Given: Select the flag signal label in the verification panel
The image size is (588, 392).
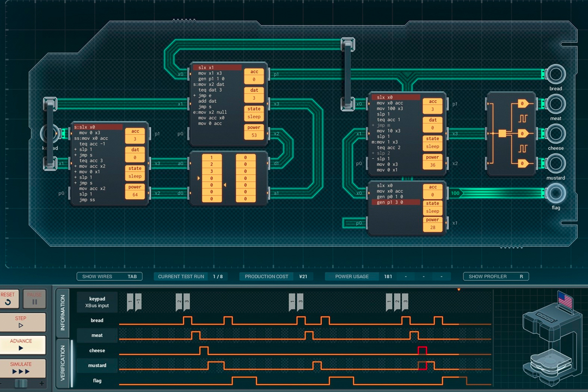Looking at the screenshot, I should (x=97, y=381).
